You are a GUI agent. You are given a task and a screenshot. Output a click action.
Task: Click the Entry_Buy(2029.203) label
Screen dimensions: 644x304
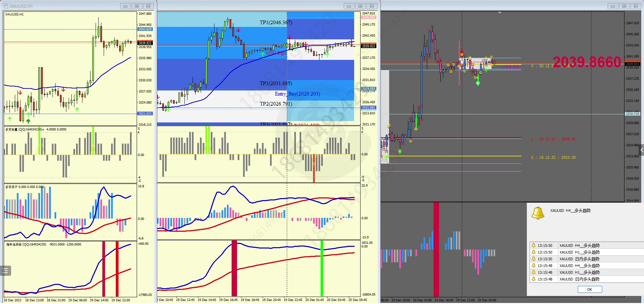point(298,94)
